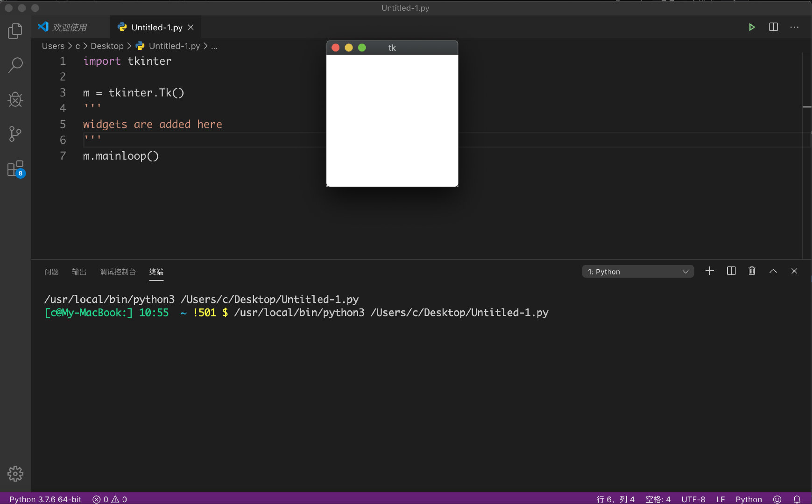Kill terminal with trash icon

pos(752,271)
